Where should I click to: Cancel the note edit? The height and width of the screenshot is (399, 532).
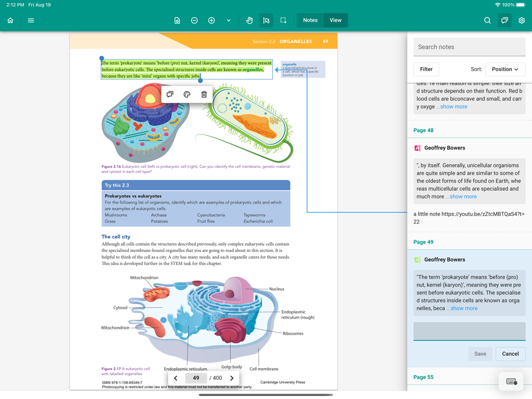pyautogui.click(x=510, y=354)
